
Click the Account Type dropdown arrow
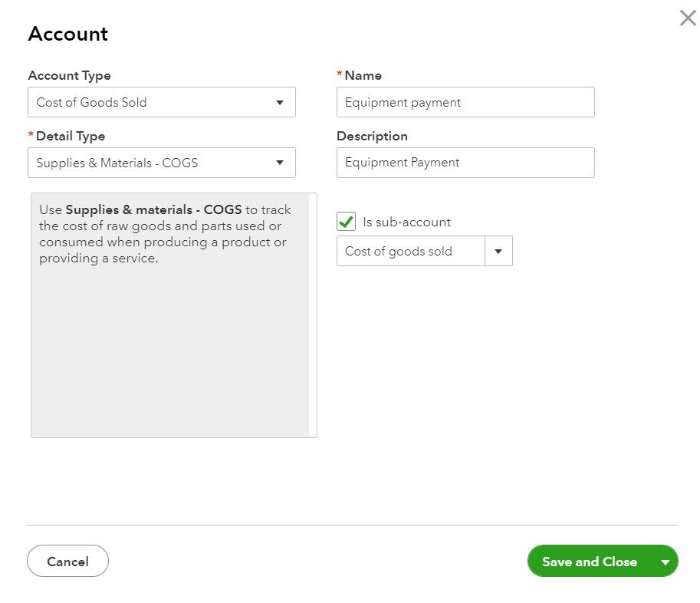(280, 102)
